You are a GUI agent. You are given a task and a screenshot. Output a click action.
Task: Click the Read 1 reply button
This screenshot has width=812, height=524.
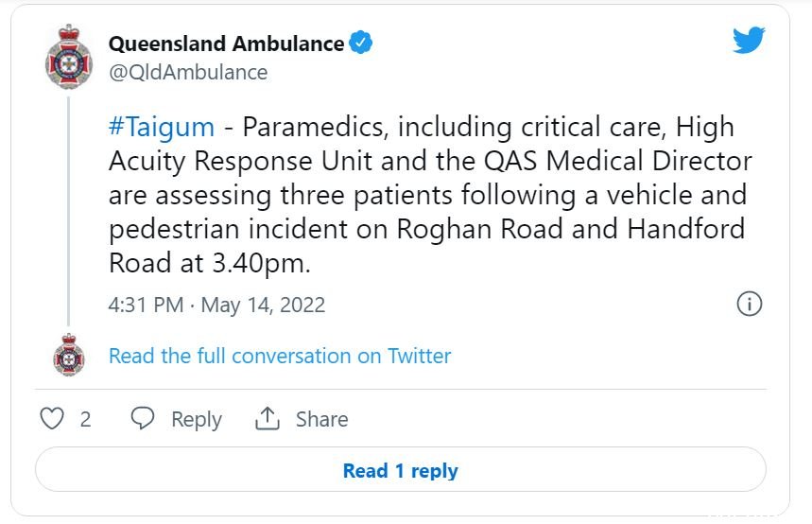(400, 469)
